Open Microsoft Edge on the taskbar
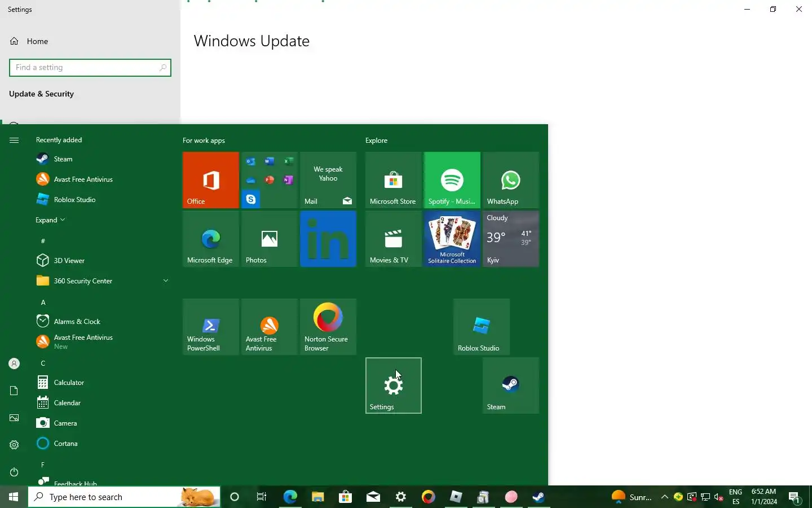This screenshot has height=508, width=812. [290, 497]
